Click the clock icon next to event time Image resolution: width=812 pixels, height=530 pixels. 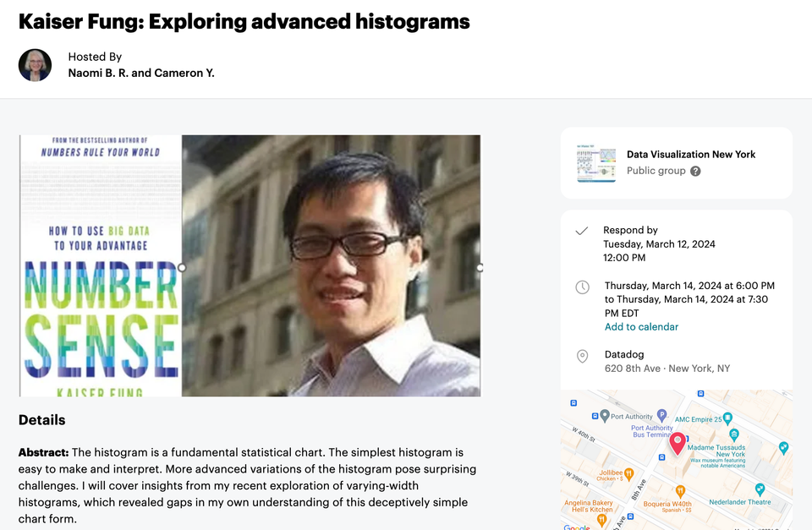(x=583, y=287)
